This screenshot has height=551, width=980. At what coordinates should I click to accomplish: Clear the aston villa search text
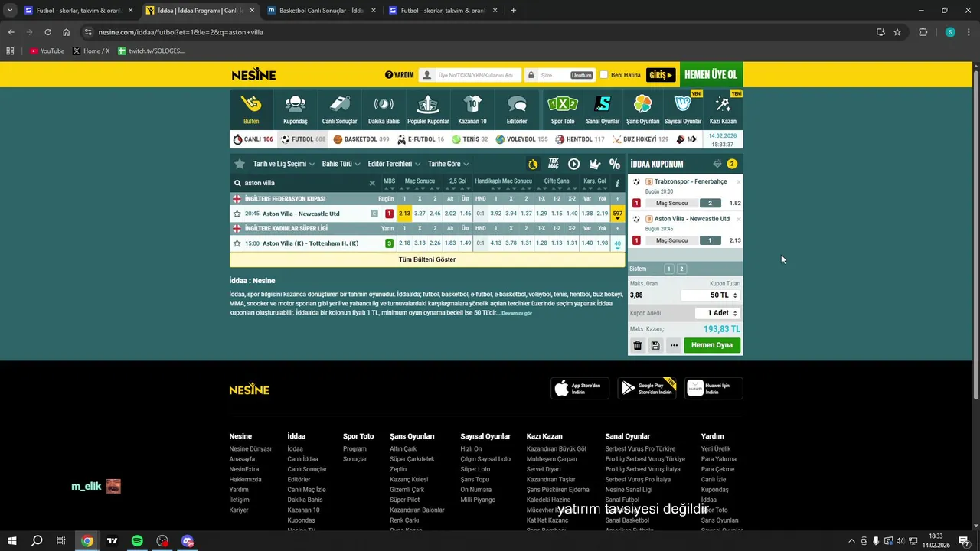372,183
